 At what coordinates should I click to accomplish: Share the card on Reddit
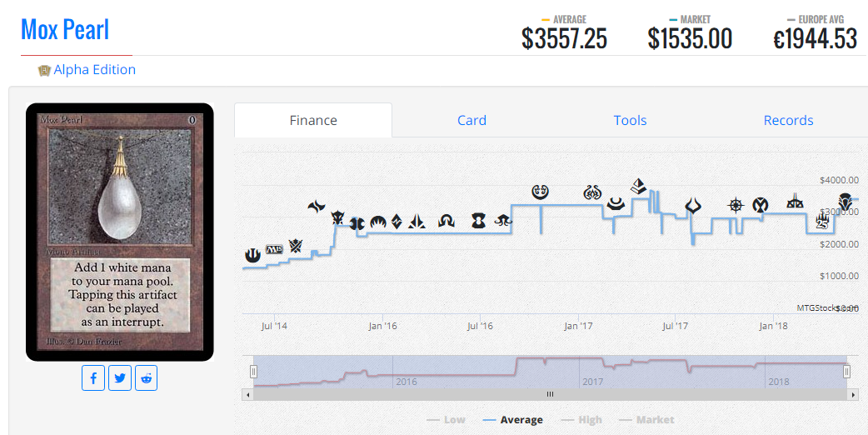click(146, 378)
